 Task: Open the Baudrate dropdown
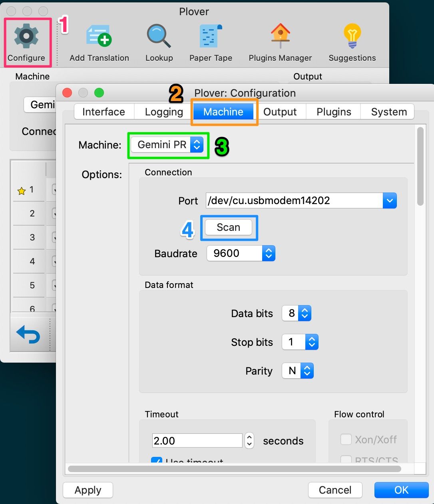coord(269,253)
